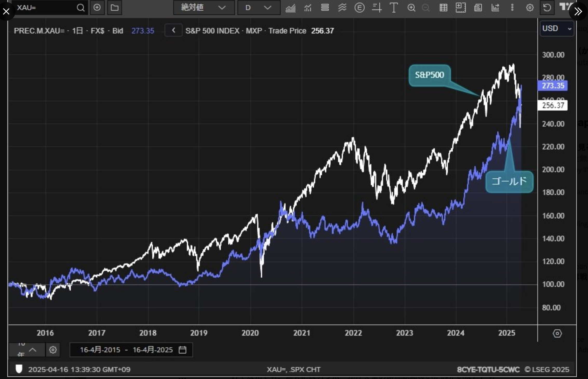Click the add instrument plus icon

click(97, 8)
